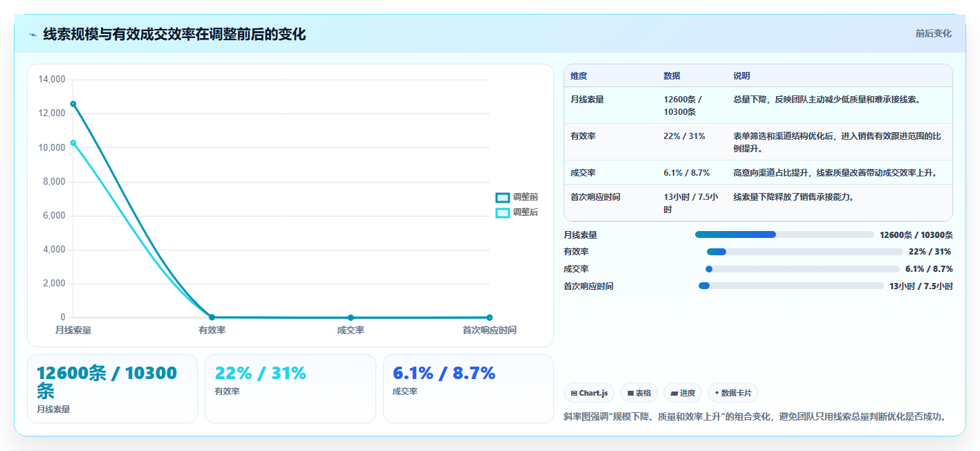The width and height of the screenshot is (980, 451).
Task: Click the 有效率 data card
Action: pos(290,389)
